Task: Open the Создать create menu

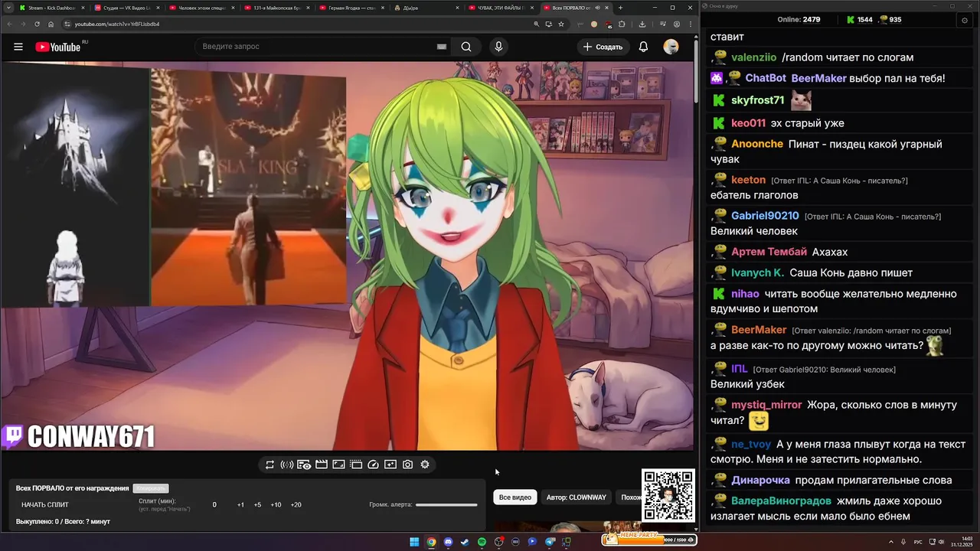Action: (x=603, y=47)
